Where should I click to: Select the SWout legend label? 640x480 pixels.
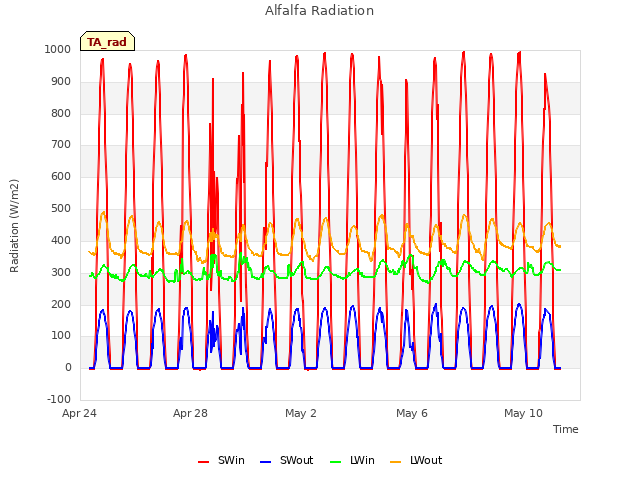296,460
